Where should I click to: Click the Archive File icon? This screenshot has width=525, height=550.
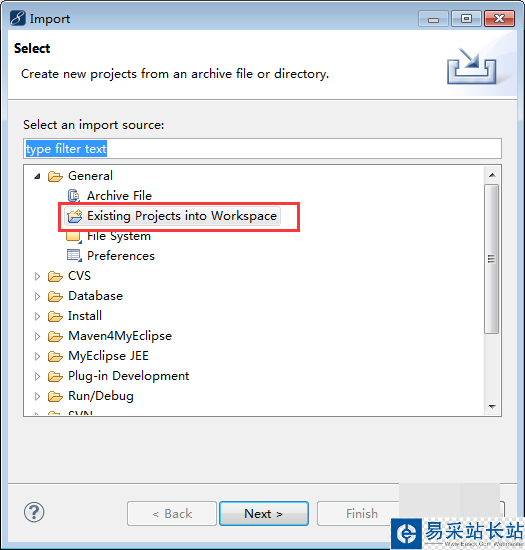[x=74, y=196]
